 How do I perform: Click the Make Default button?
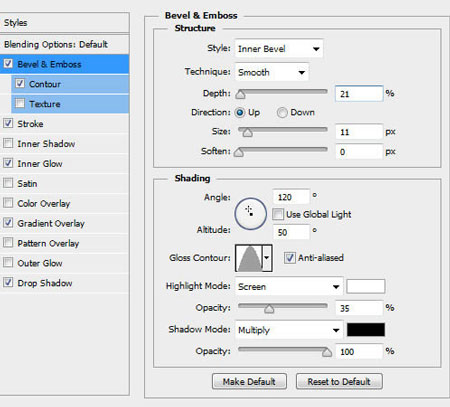pyautogui.click(x=249, y=381)
